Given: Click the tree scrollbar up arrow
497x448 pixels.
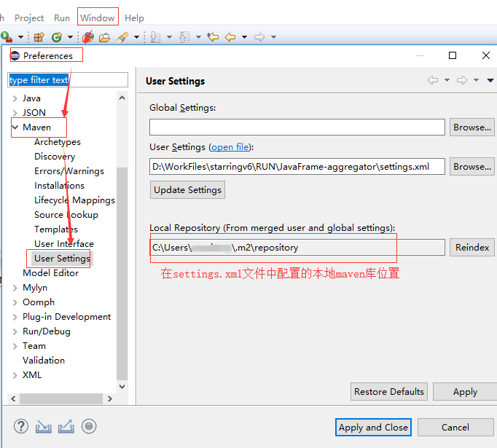Looking at the screenshot, I should [x=122, y=98].
